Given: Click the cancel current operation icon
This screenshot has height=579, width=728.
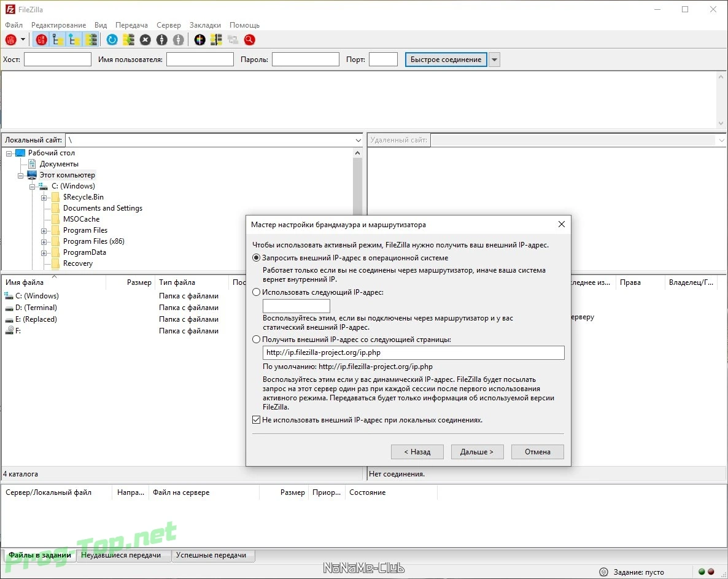Looking at the screenshot, I should 145,40.
